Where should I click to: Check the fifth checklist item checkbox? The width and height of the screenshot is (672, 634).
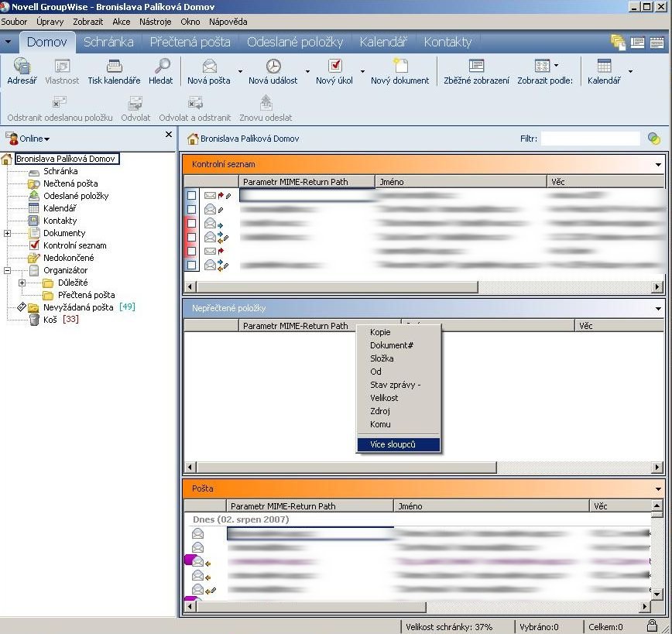[x=191, y=251]
